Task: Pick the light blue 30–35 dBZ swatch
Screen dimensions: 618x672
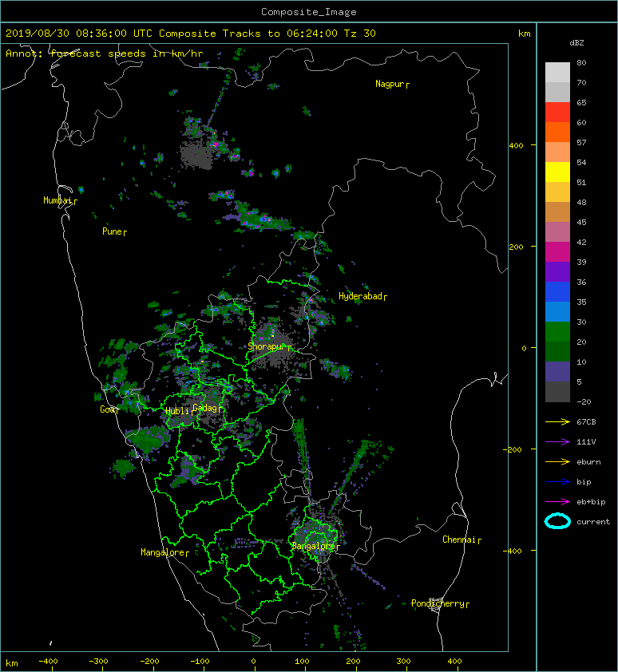Action: 557,312
